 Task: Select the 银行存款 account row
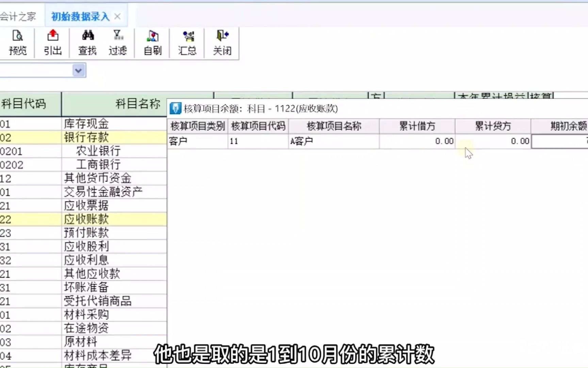point(83,137)
